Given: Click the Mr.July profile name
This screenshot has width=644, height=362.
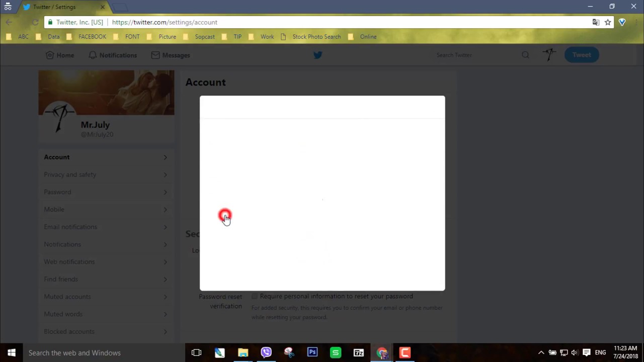Looking at the screenshot, I should point(95,125).
